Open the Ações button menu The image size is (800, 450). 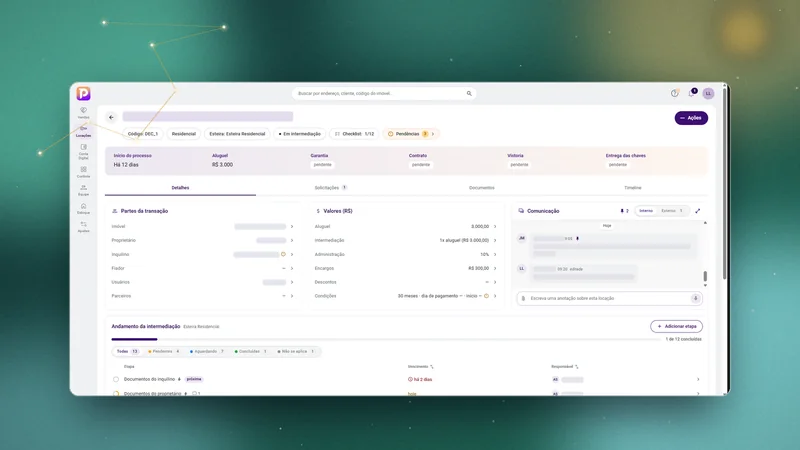691,118
